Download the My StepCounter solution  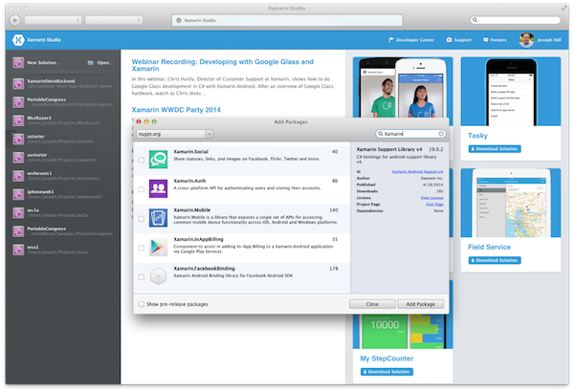click(x=386, y=372)
